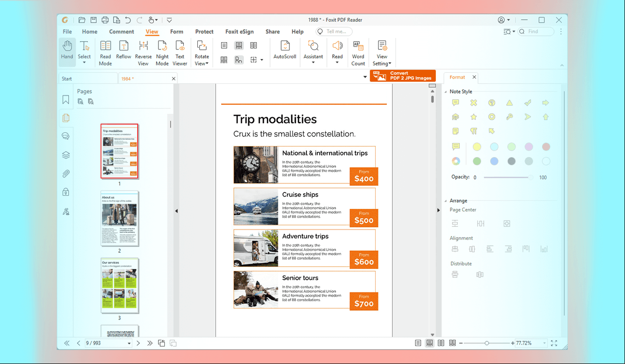Toggle fullscreen in the status bar
Image resolution: width=625 pixels, height=364 pixels.
pos(554,343)
